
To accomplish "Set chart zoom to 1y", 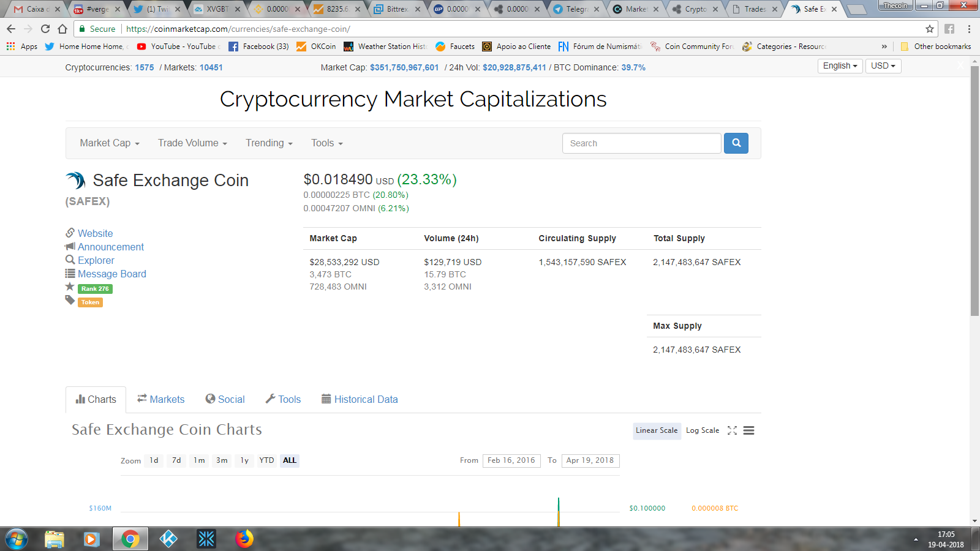I will point(244,460).
